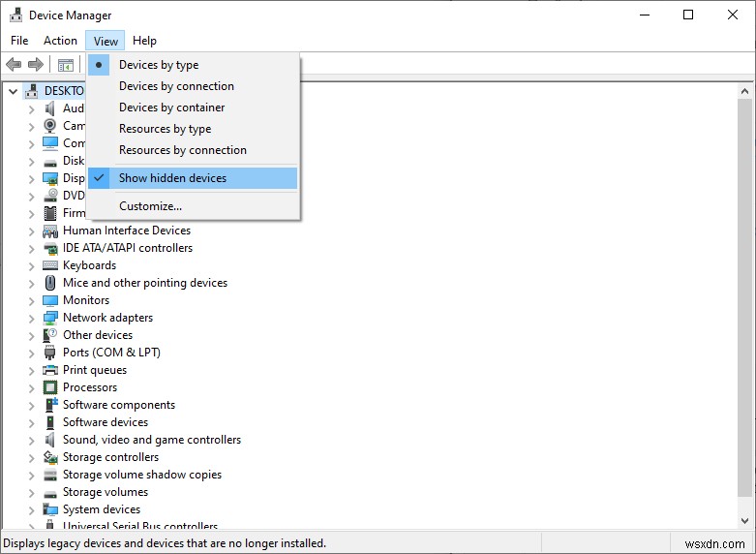
Task: Expand the Network adapters category
Action: pyautogui.click(x=31, y=319)
